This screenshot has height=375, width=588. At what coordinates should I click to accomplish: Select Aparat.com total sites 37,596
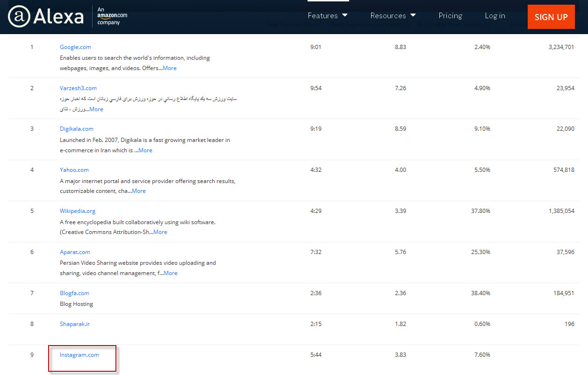(x=566, y=252)
